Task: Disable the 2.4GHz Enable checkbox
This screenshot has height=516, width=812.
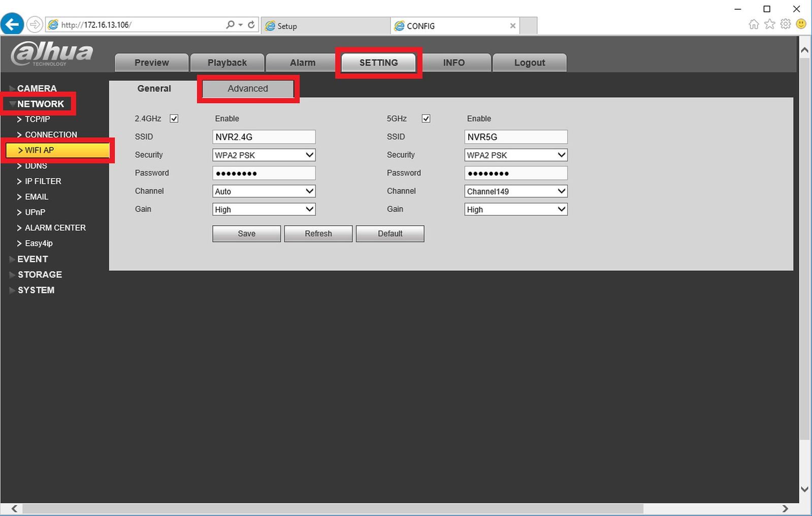Action: [x=174, y=118]
